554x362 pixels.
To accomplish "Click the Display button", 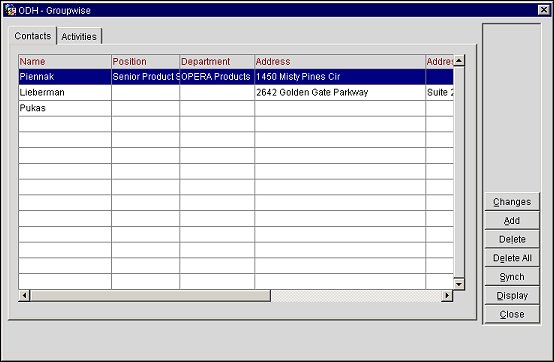I will [512, 295].
